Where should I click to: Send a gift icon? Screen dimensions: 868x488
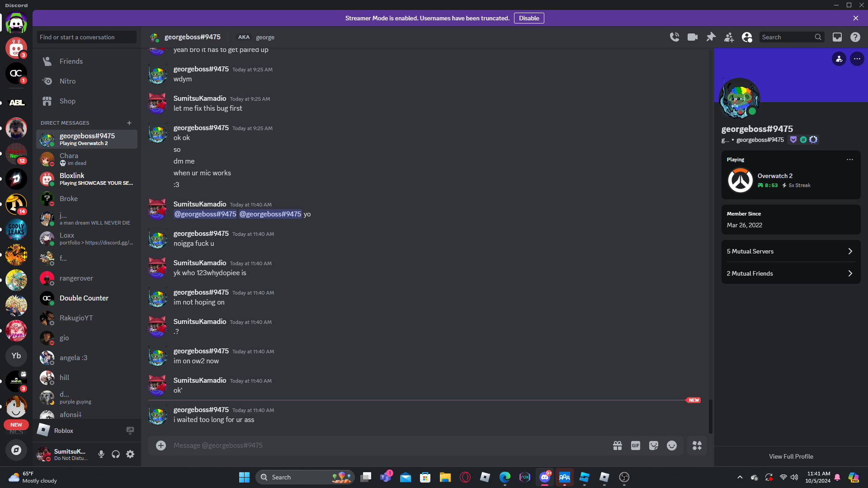point(618,446)
